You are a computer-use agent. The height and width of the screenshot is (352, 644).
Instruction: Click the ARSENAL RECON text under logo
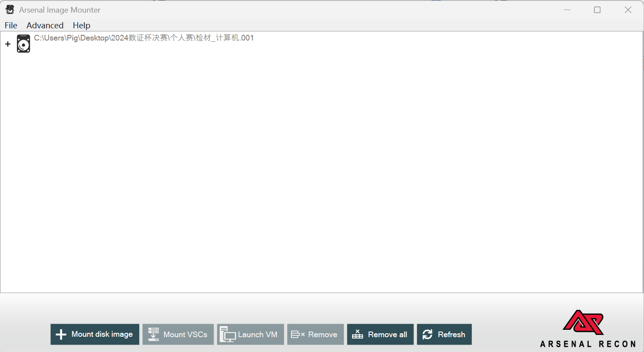588,344
